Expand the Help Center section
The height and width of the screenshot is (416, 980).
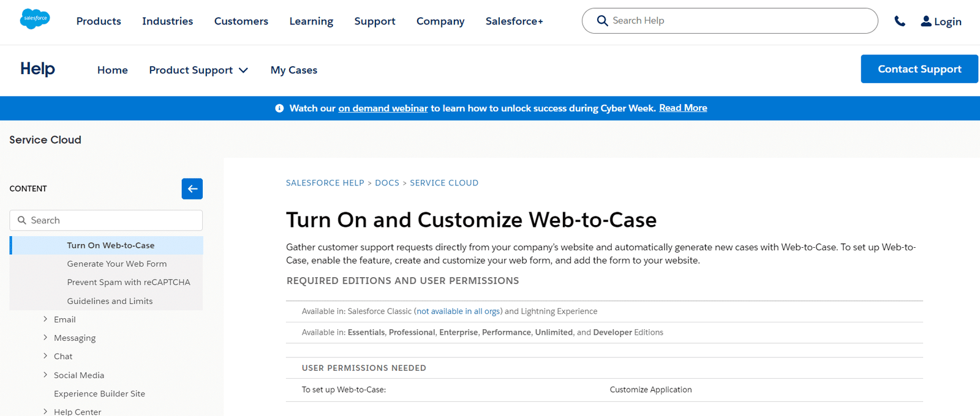tap(45, 411)
